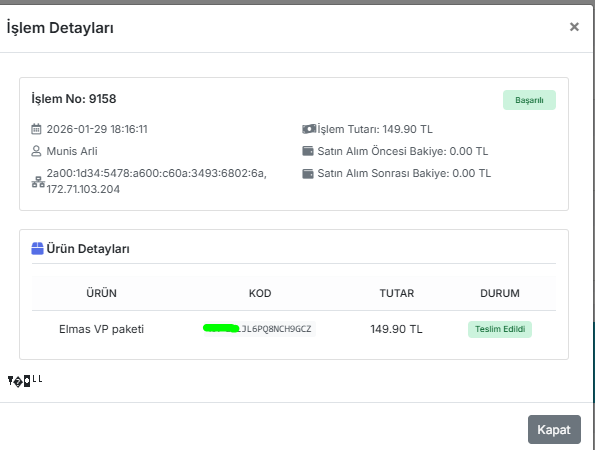Click the DURUM column header
Viewport: 595px width, 450px height.
tap(500, 293)
